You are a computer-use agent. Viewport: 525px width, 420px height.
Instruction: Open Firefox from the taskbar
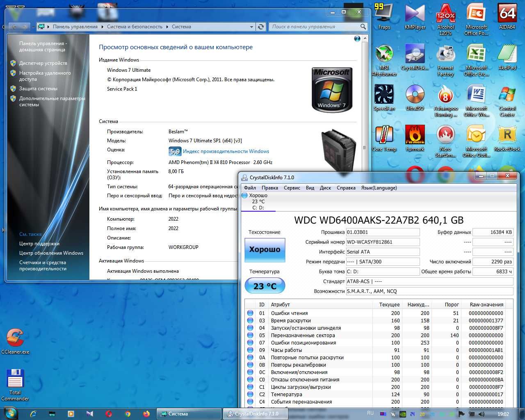(x=146, y=414)
